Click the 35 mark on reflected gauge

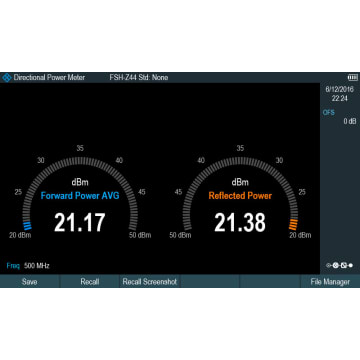240,149
